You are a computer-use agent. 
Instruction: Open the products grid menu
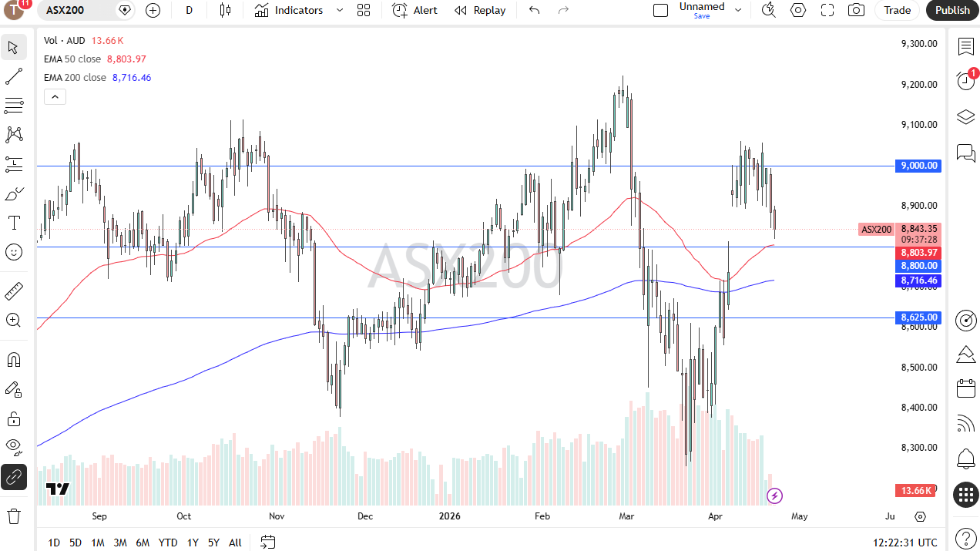pos(966,495)
